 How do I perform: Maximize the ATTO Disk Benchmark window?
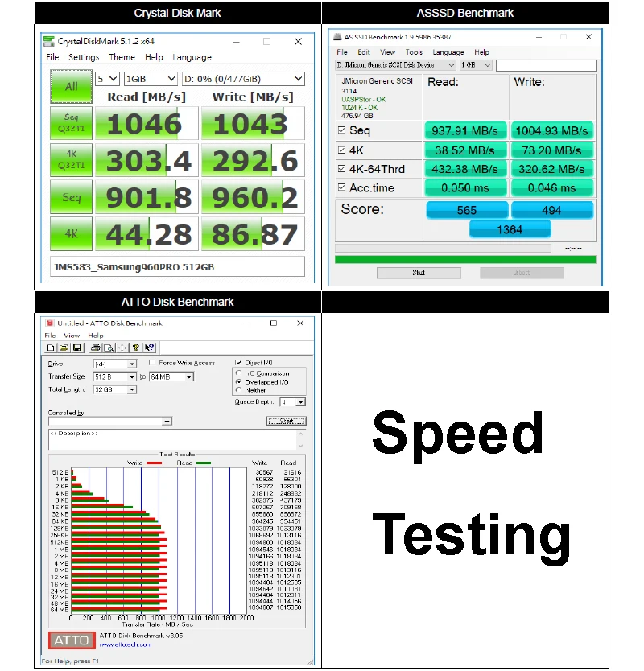click(274, 323)
